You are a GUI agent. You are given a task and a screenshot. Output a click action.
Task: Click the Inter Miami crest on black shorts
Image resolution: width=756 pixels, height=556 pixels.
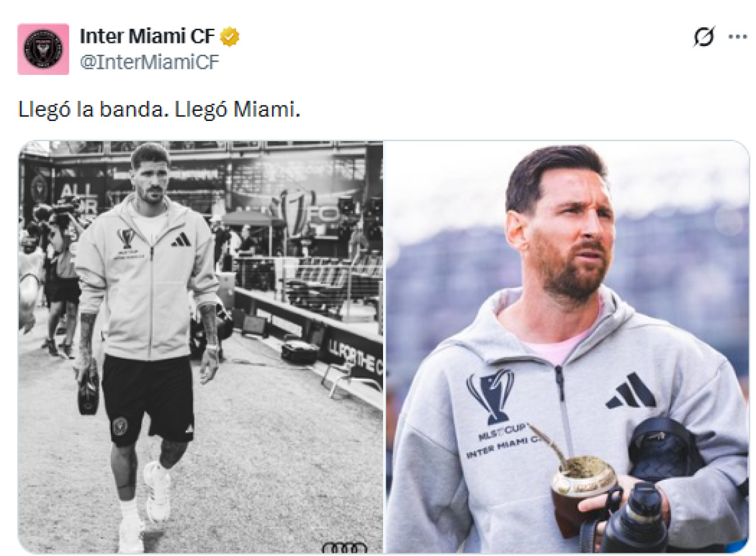pyautogui.click(x=120, y=427)
